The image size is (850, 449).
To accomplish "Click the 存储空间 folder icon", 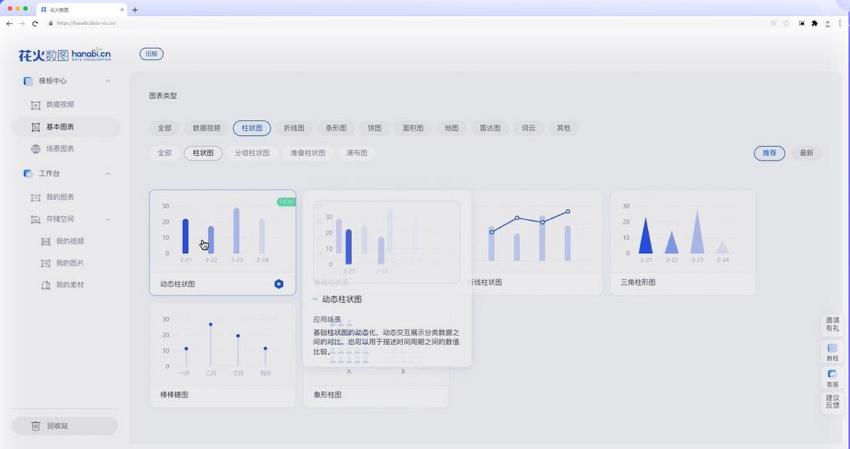I will pyautogui.click(x=36, y=220).
